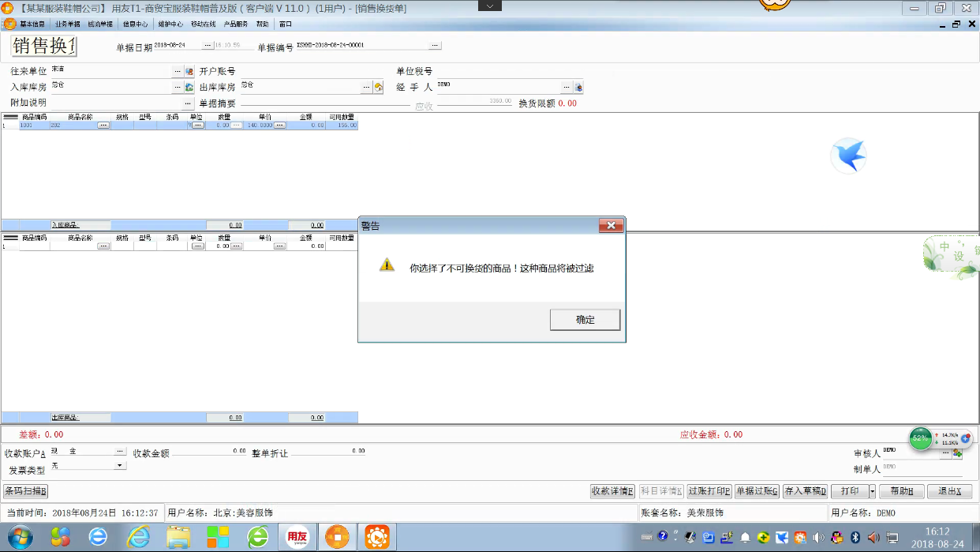Open print options arrow beside 打印
The height and width of the screenshot is (552, 980).
click(872, 491)
